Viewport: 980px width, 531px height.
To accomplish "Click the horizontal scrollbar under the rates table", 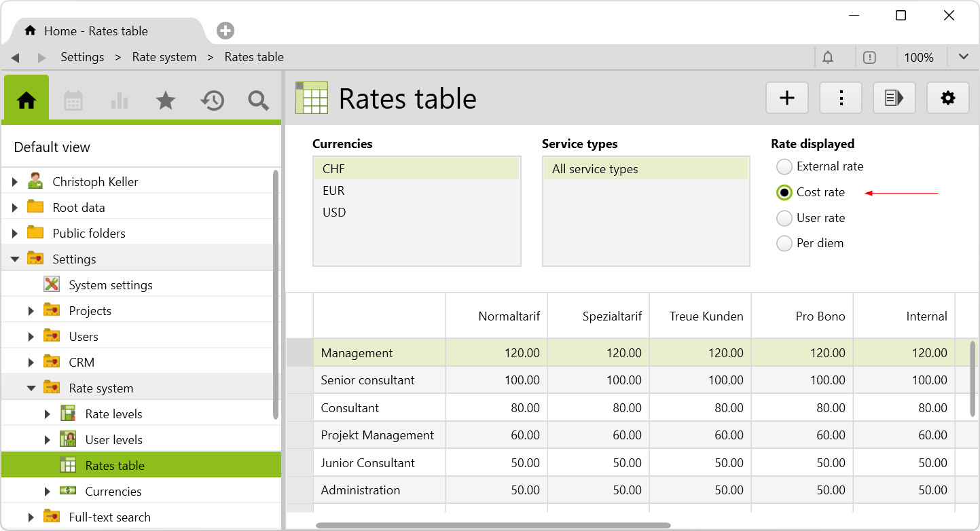I will [x=492, y=525].
